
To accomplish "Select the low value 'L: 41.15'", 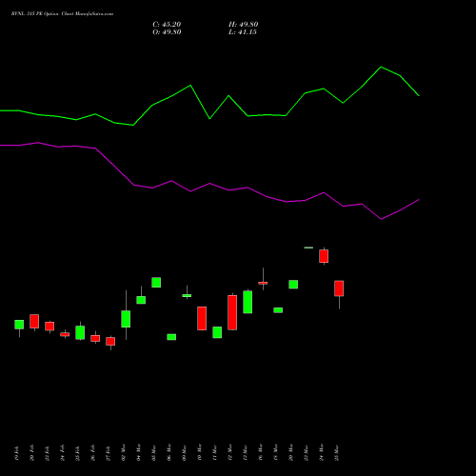I will [x=243, y=32].
